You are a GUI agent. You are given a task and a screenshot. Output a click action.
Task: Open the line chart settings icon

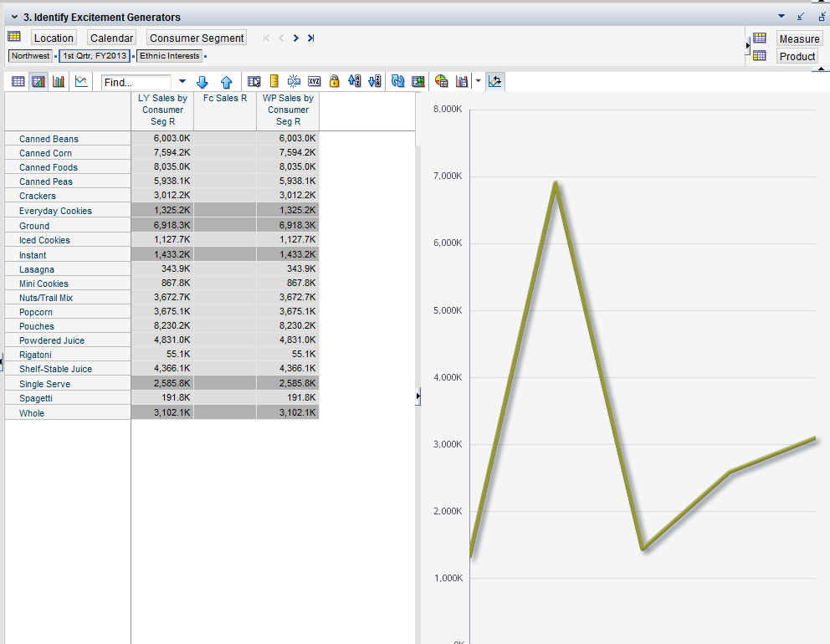point(81,81)
